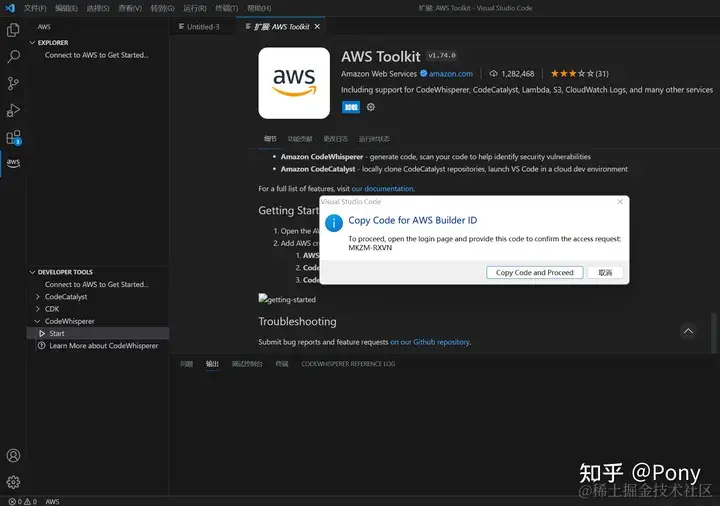Click the info icon in the dialog
This screenshot has height=506, width=720.
click(x=334, y=223)
